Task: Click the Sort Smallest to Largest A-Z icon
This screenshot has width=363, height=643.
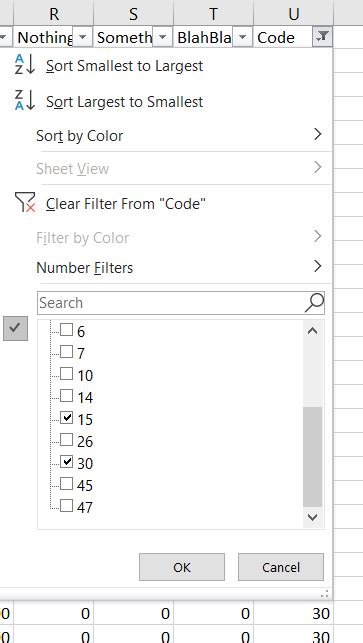Action: point(25,65)
